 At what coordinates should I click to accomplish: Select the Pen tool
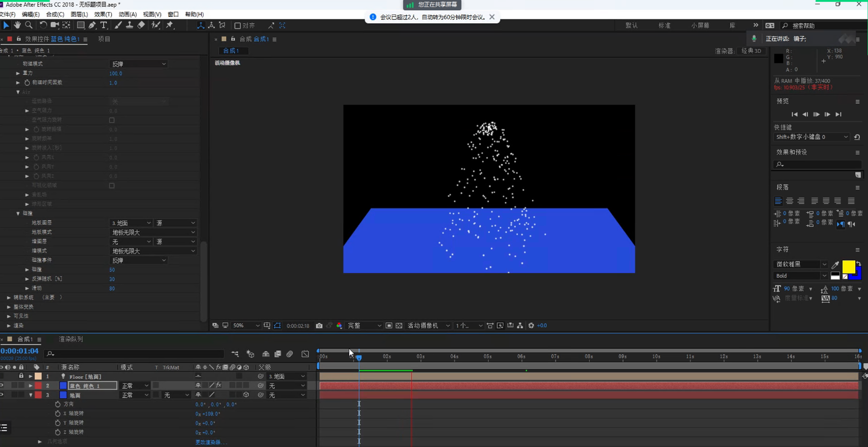(92, 25)
